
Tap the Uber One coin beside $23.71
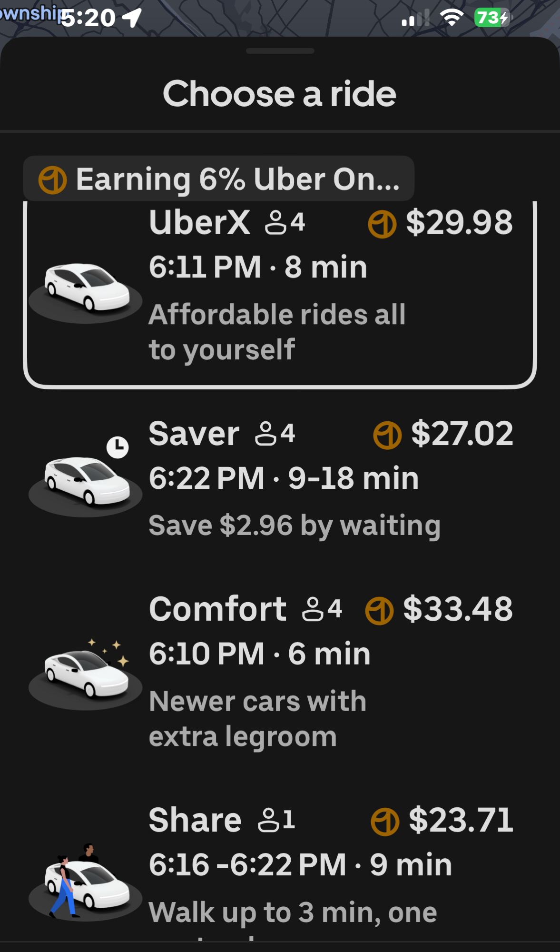(x=384, y=822)
